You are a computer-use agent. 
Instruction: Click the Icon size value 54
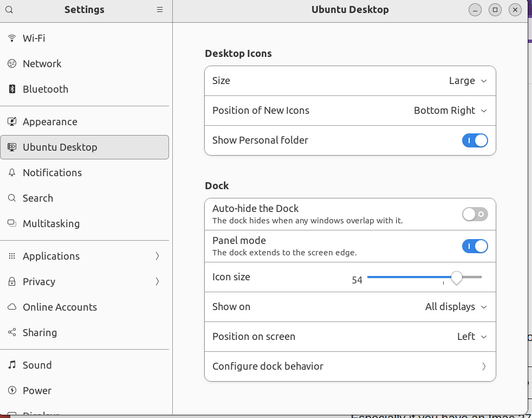pyautogui.click(x=357, y=280)
